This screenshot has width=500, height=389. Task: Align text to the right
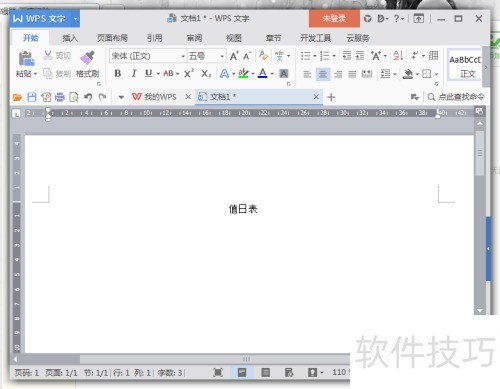(x=338, y=74)
